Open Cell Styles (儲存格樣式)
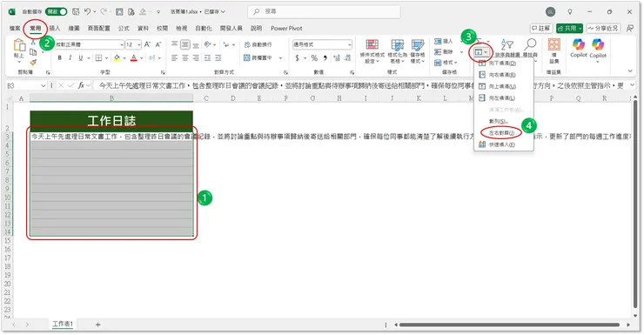The width and height of the screenshot is (644, 335). click(418, 51)
